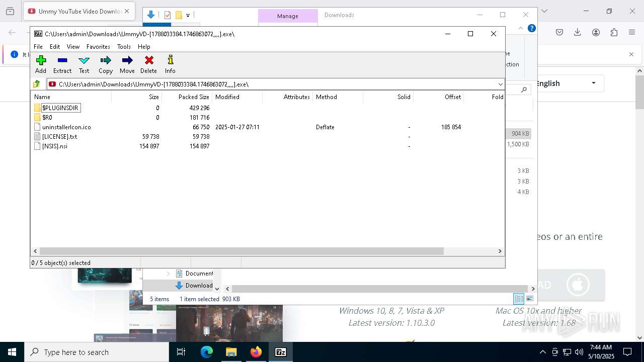Screen dimensions: 644x362
Task: Expand the 7-Zip address path dropdown
Action: tap(500, 84)
